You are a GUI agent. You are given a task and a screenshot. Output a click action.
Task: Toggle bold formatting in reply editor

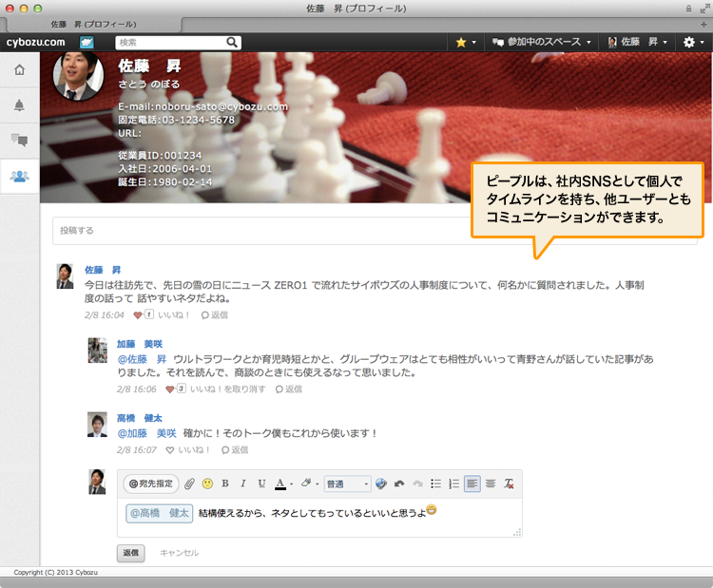pyautogui.click(x=225, y=484)
